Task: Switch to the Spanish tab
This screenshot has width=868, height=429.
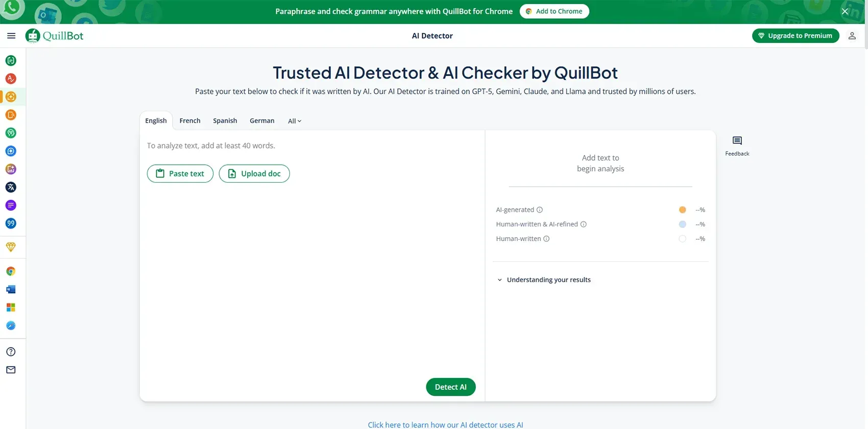Action: point(225,121)
